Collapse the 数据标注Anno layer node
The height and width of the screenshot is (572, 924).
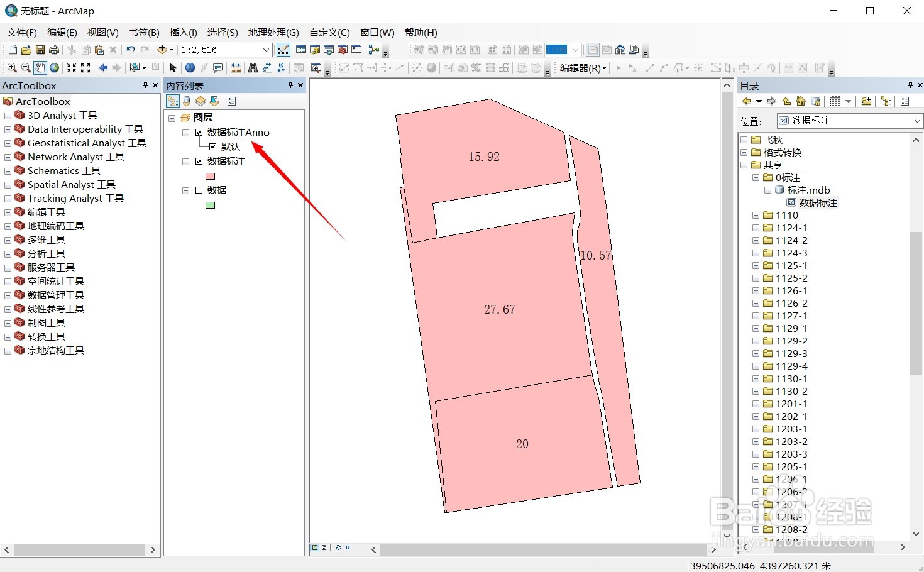tap(185, 133)
